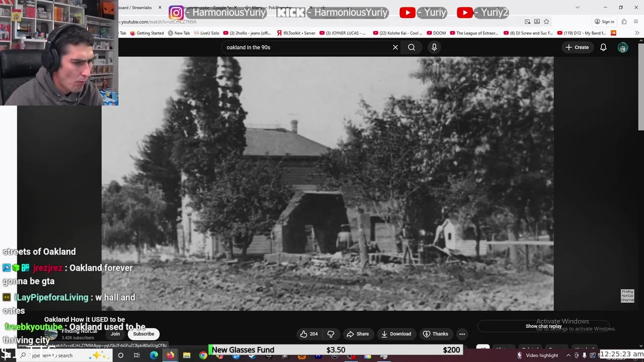
Task: Open the New Tab bookmark
Action: click(x=179, y=33)
